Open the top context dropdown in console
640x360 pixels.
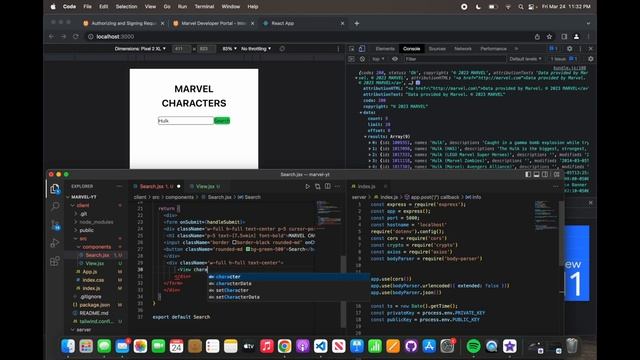[x=378, y=59]
